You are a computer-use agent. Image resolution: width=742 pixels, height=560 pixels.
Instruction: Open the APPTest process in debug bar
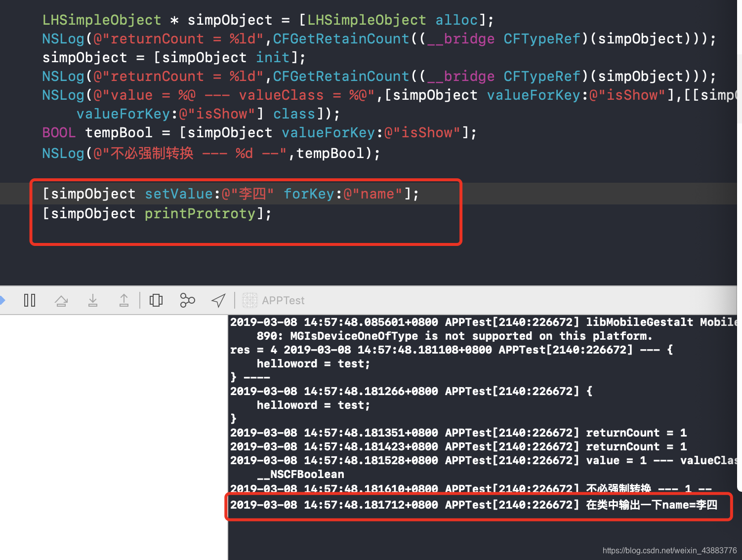pyautogui.click(x=283, y=300)
